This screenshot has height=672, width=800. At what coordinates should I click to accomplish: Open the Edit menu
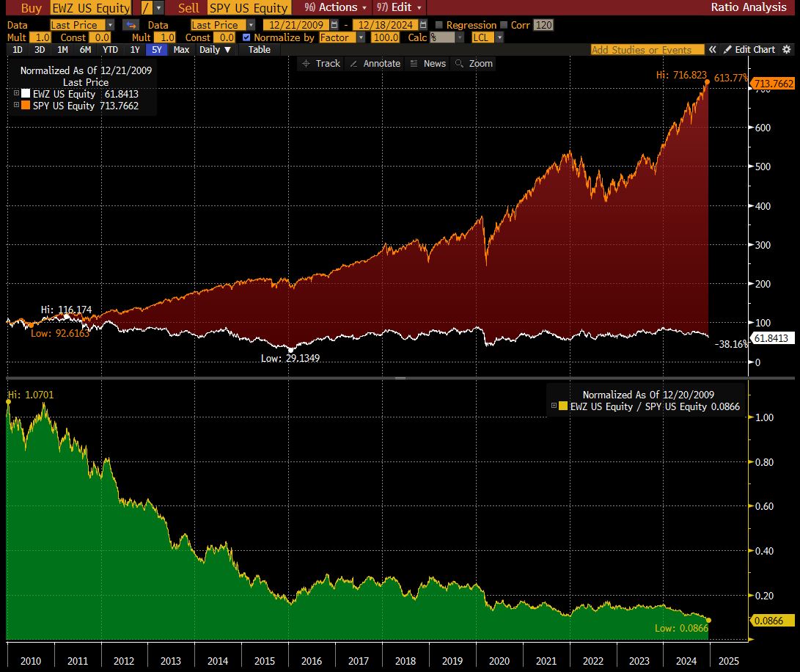pos(398,7)
